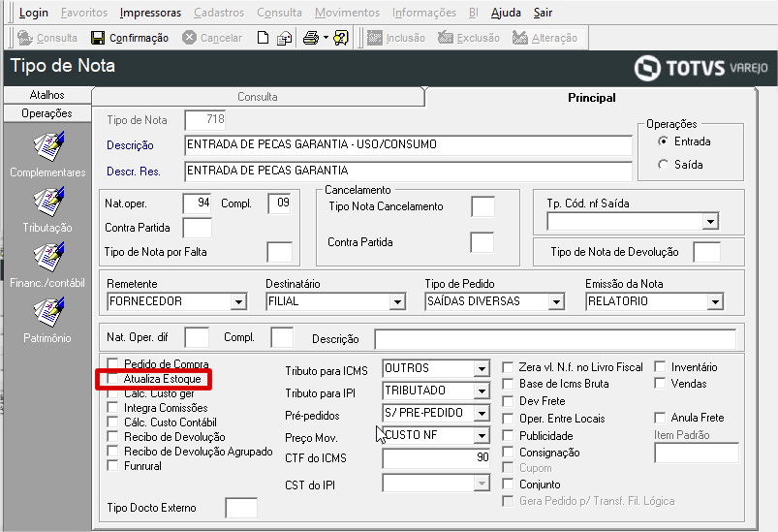The width and height of the screenshot is (778, 532).
Task: Switch to the Consulta tab
Action: pyautogui.click(x=258, y=97)
